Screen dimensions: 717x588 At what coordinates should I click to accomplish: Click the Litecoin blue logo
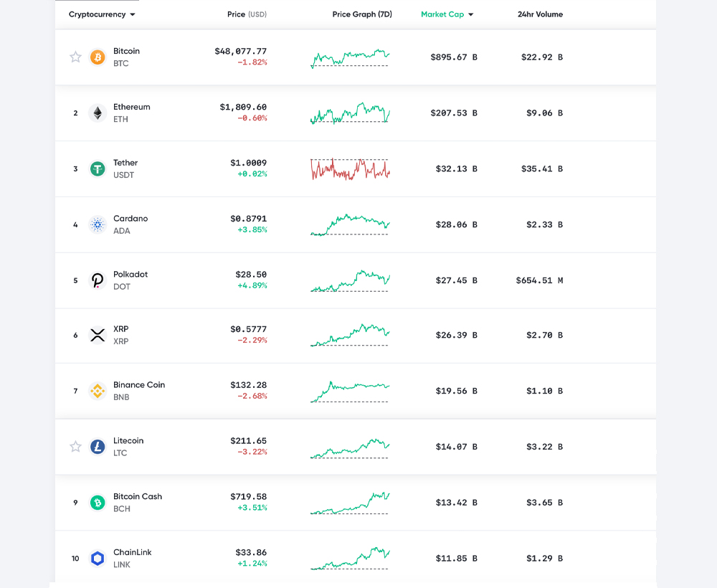coord(98,447)
